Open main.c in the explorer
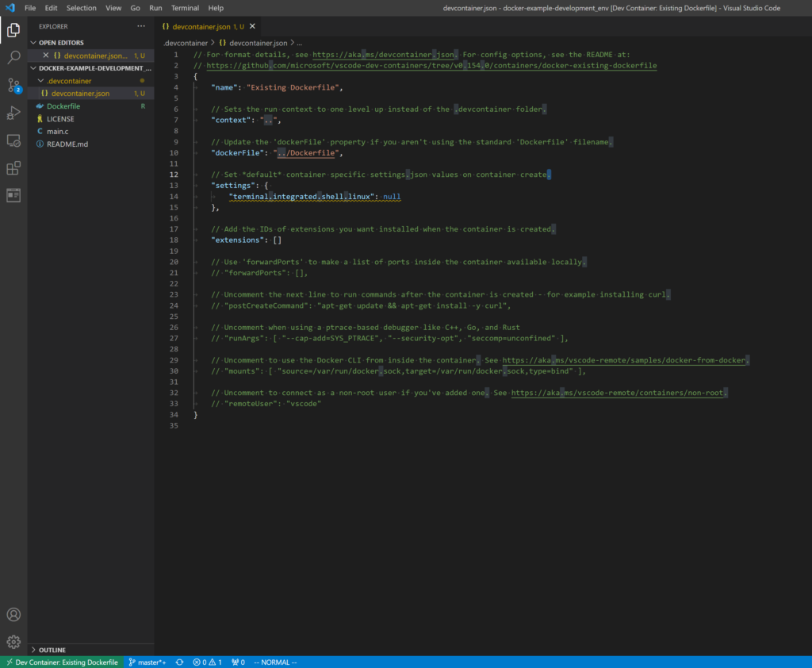 click(57, 131)
